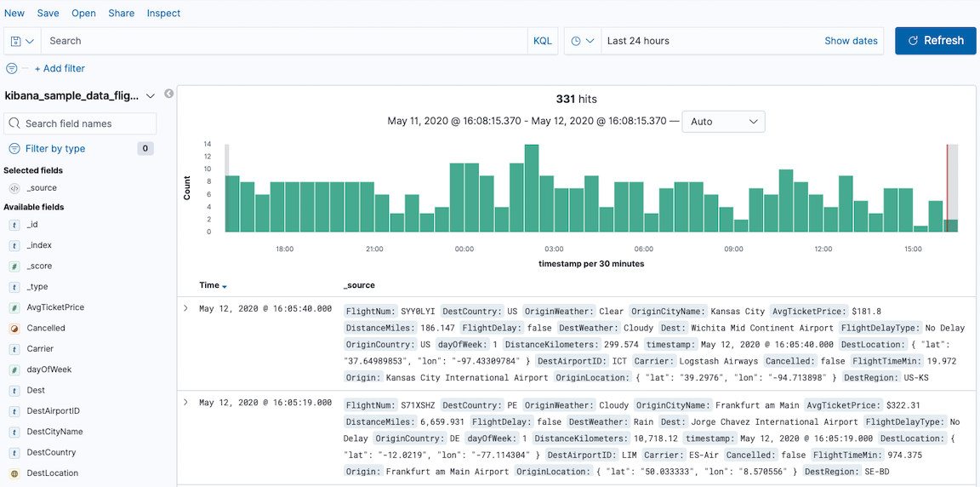Click the Show dates link
980x487 pixels.
click(x=851, y=41)
